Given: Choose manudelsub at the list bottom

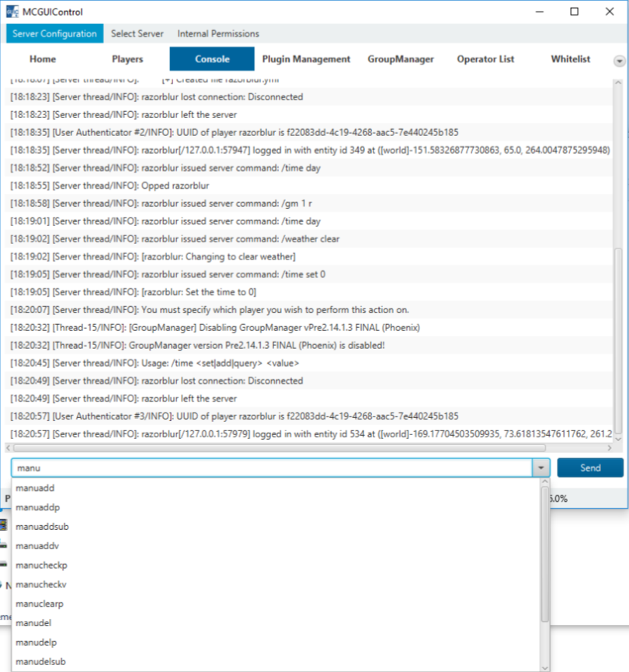Looking at the screenshot, I should [40, 661].
